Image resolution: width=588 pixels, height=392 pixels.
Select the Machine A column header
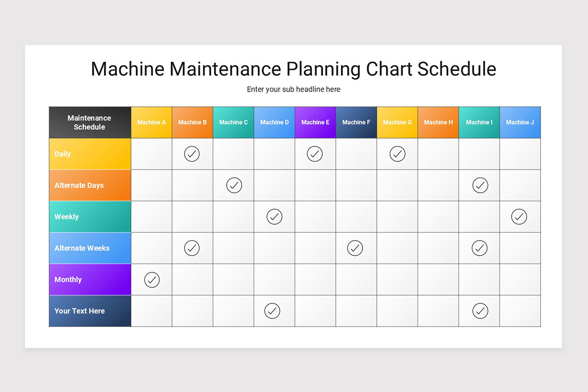(x=151, y=122)
